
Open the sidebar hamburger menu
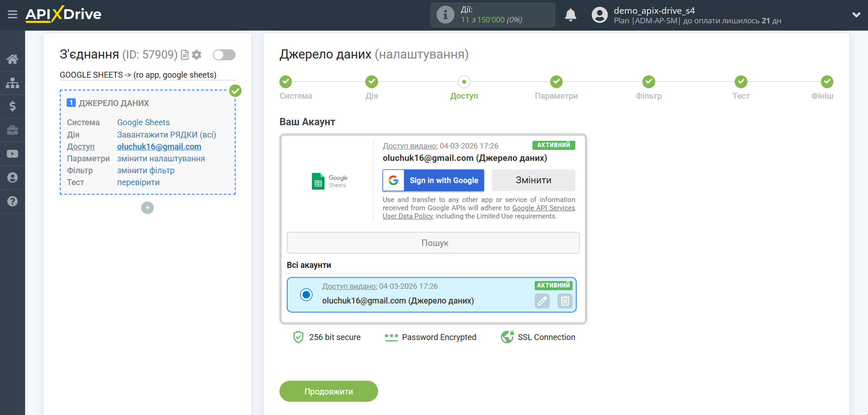12,14
